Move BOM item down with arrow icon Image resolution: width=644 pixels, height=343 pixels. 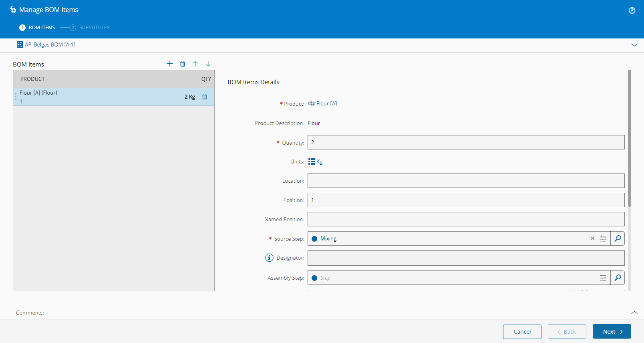pos(208,64)
